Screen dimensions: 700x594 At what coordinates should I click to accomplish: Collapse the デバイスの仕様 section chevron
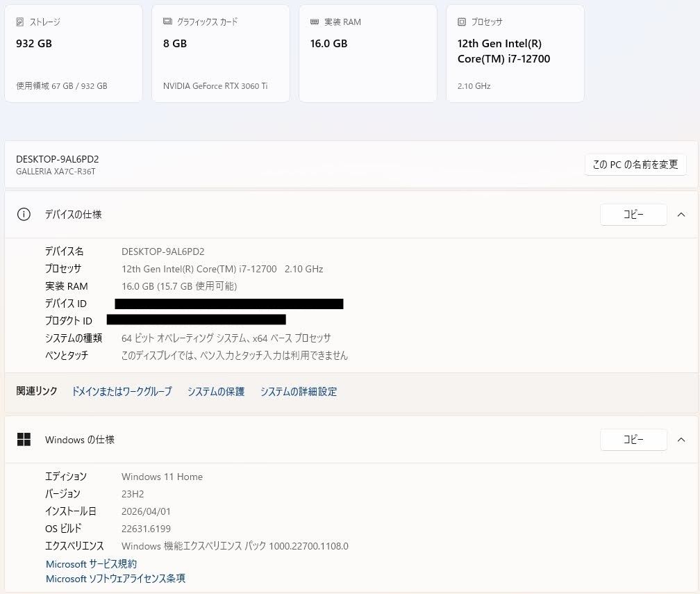click(x=681, y=215)
